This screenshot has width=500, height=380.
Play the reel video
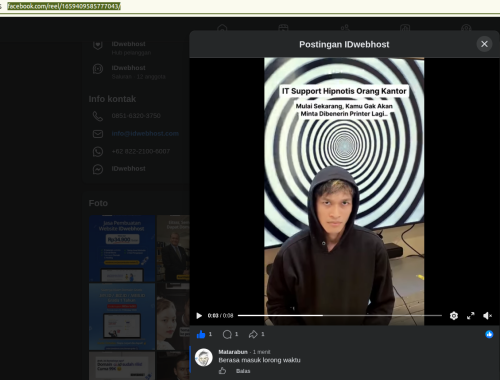click(199, 315)
